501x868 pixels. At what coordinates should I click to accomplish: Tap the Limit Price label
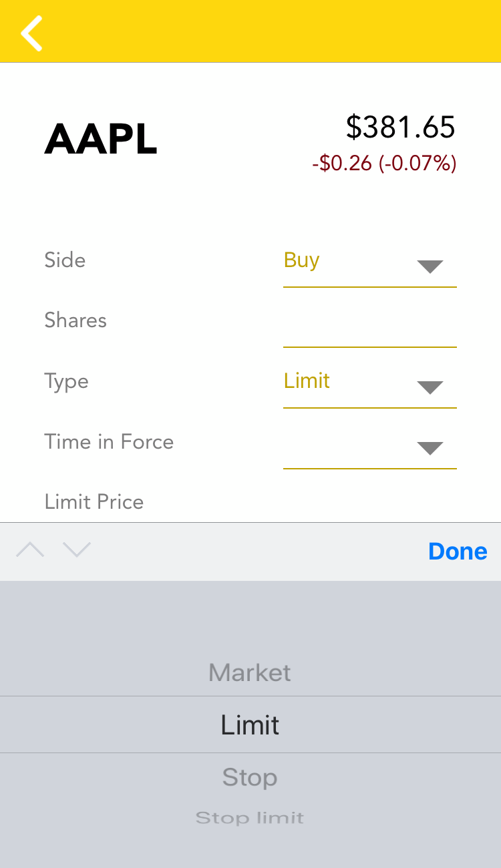click(x=94, y=502)
